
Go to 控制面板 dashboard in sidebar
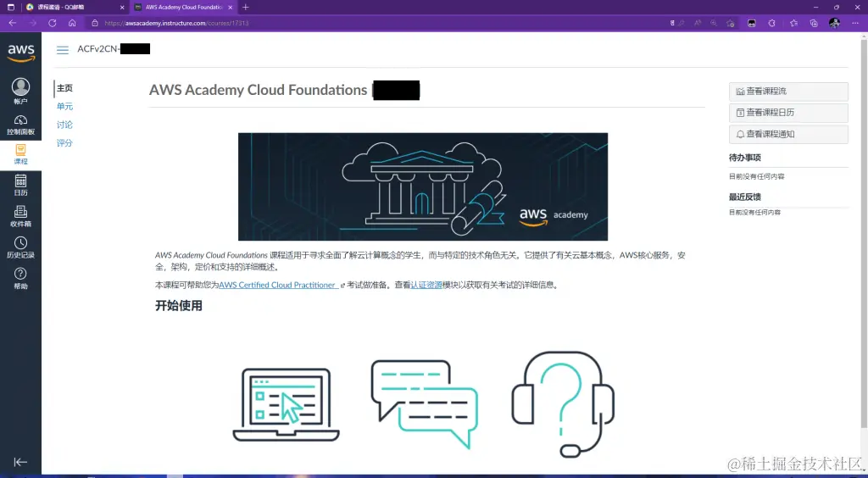pyautogui.click(x=20, y=125)
